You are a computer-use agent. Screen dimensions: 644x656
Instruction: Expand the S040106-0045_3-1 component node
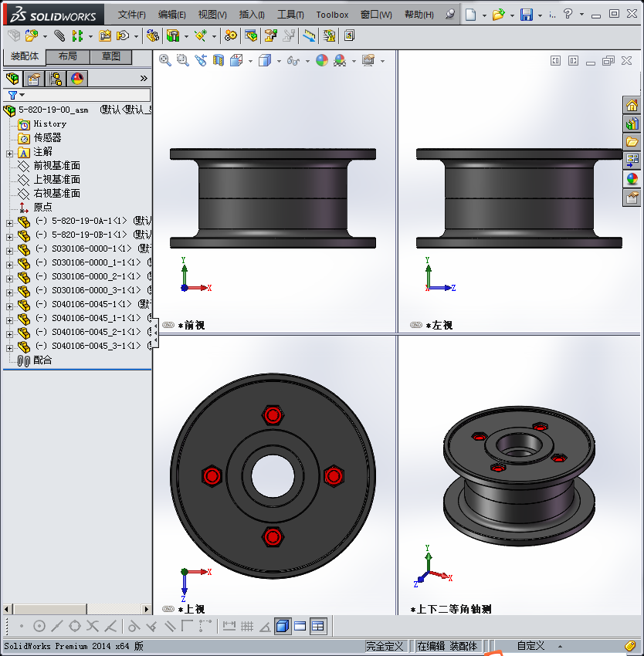coord(9,348)
